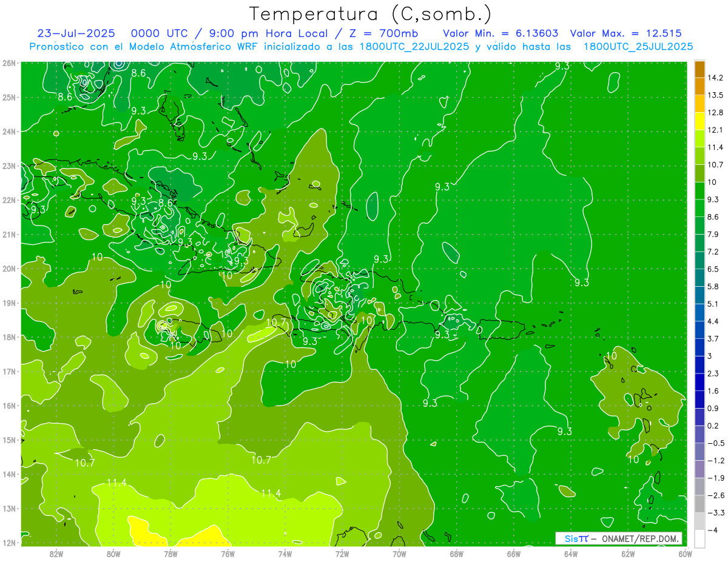Click the '82W' longitude axis label
Viewport: 728px width, 562px height.
[x=56, y=554]
